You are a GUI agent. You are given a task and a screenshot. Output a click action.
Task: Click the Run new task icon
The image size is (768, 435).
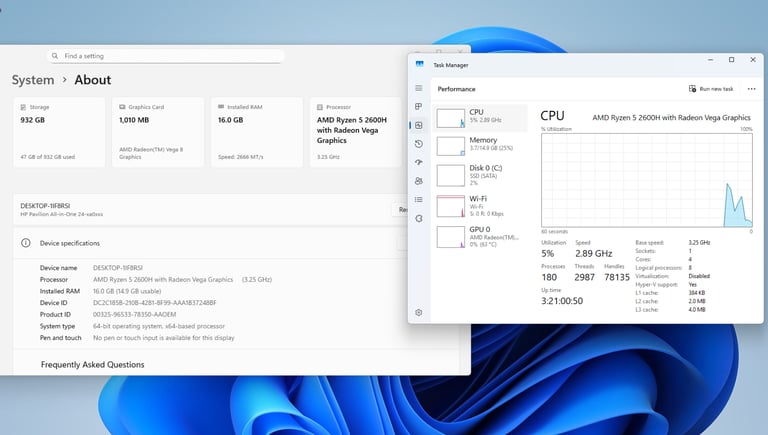[x=693, y=89]
